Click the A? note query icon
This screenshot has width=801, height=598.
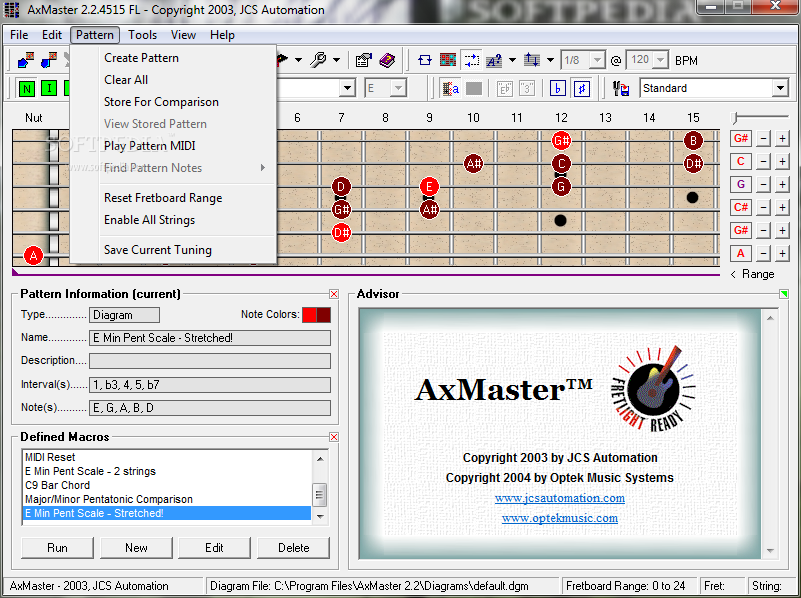[494, 61]
